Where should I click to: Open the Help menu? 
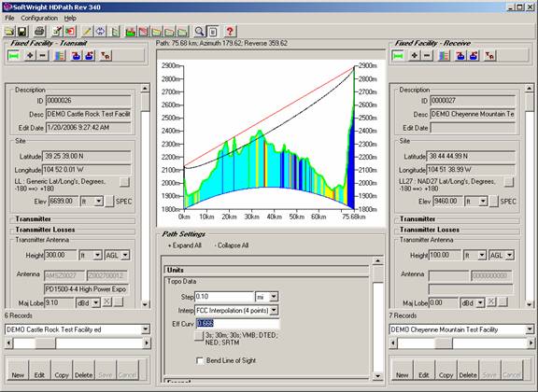[x=70, y=18]
